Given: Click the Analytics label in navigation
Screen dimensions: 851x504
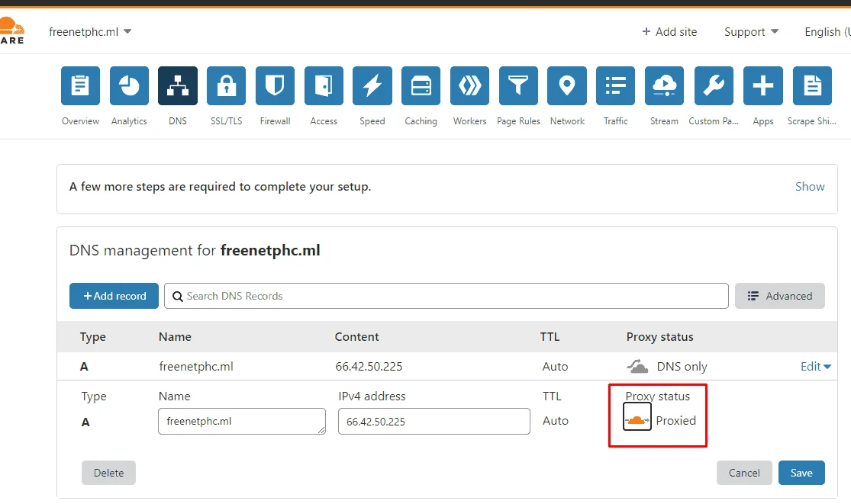Looking at the screenshot, I should click(x=129, y=121).
